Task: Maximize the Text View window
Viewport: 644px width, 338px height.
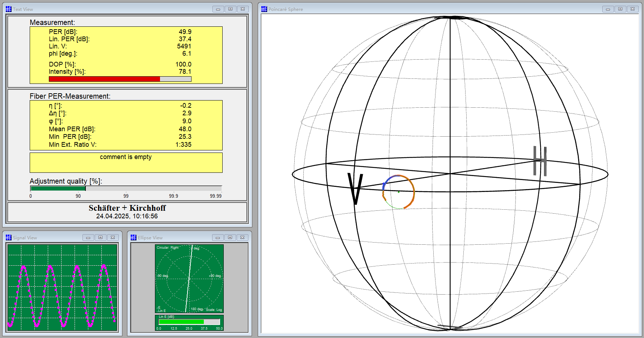Action: [230, 9]
